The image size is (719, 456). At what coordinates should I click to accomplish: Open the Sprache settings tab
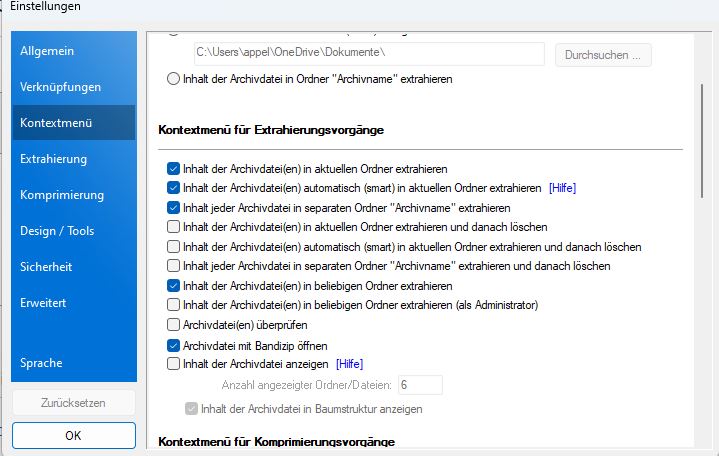[x=74, y=363]
